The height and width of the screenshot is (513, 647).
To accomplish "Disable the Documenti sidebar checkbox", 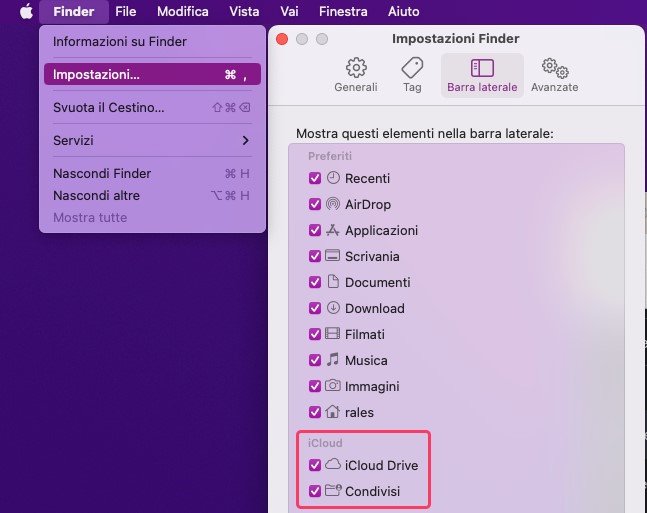I will [315, 282].
